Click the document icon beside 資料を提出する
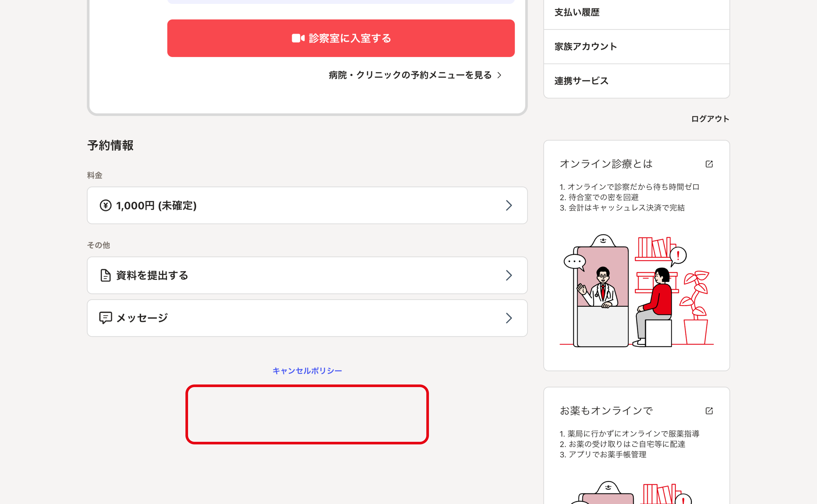 105,275
